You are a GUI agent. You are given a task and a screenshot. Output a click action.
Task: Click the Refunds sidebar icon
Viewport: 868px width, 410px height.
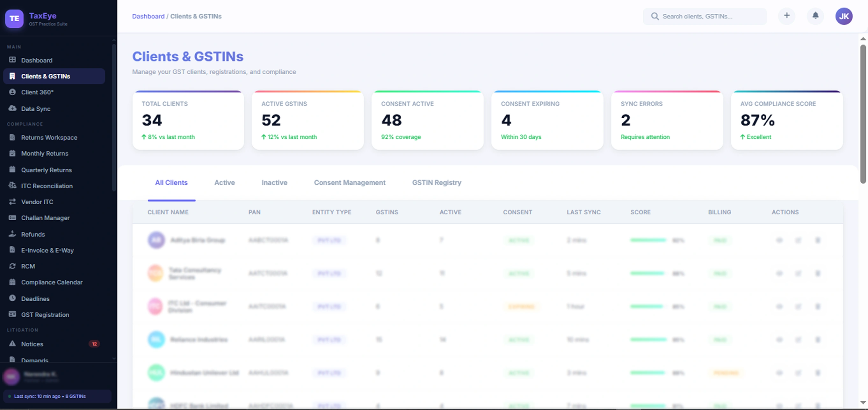pos(12,234)
